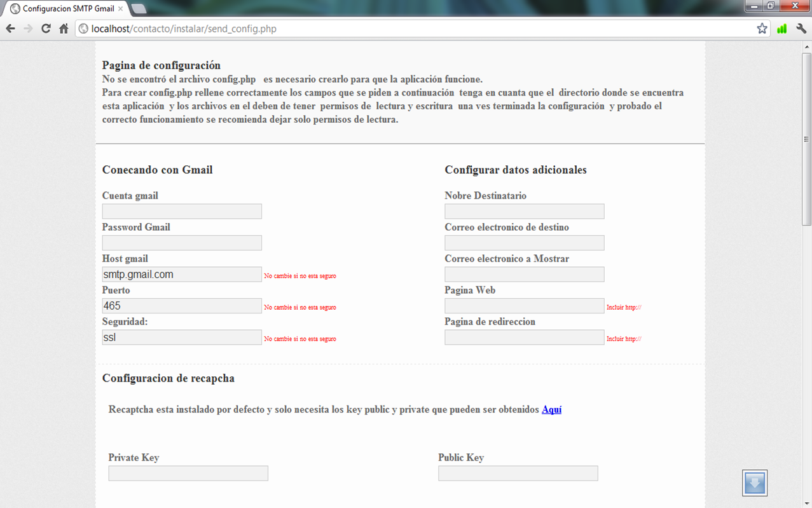Open the 'Aquí' link for recaptcha keys

click(x=551, y=409)
